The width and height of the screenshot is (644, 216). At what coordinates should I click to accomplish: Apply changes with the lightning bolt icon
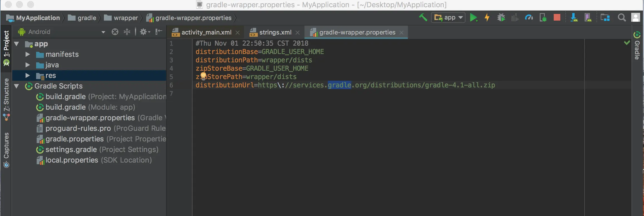pyautogui.click(x=487, y=18)
